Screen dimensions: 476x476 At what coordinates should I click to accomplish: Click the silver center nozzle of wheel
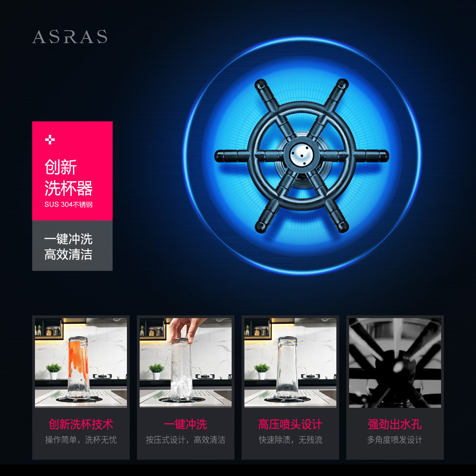point(302,155)
